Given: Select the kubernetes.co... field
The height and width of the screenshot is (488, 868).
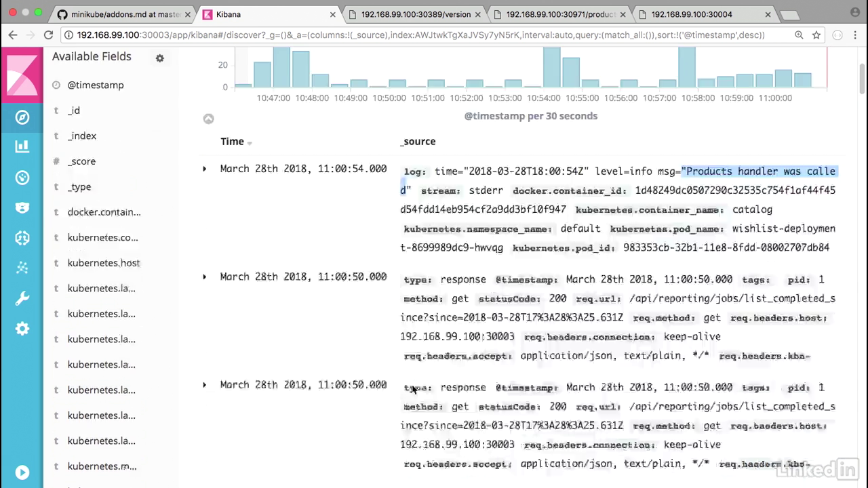Looking at the screenshot, I should click(x=102, y=238).
